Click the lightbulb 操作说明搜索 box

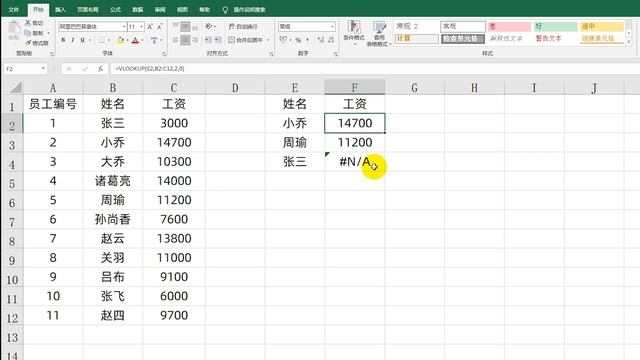244,9
